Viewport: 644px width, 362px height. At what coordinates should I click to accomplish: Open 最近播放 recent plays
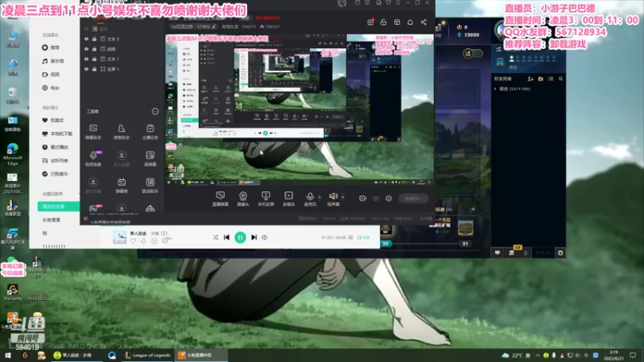pos(56,147)
